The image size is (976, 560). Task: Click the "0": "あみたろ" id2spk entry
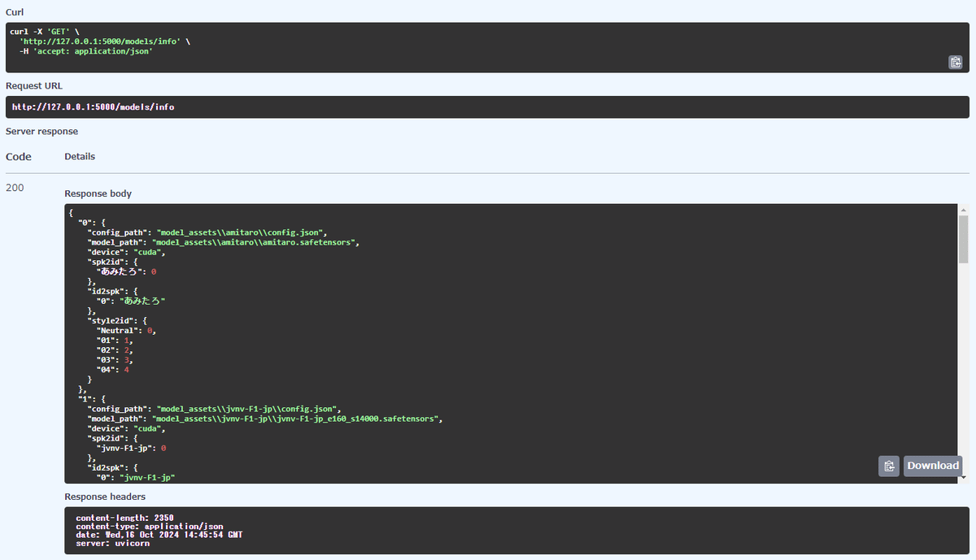pyautogui.click(x=131, y=301)
